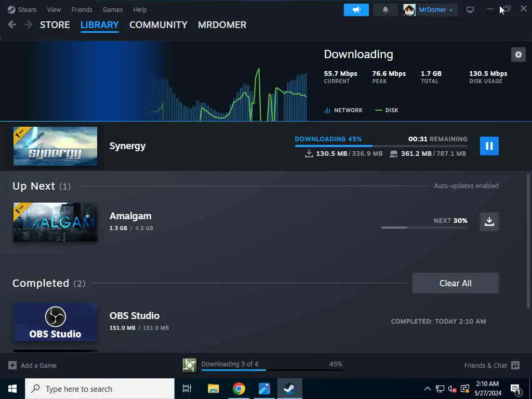Go forward with the right arrow
The height and width of the screenshot is (399, 532).
[x=29, y=24]
